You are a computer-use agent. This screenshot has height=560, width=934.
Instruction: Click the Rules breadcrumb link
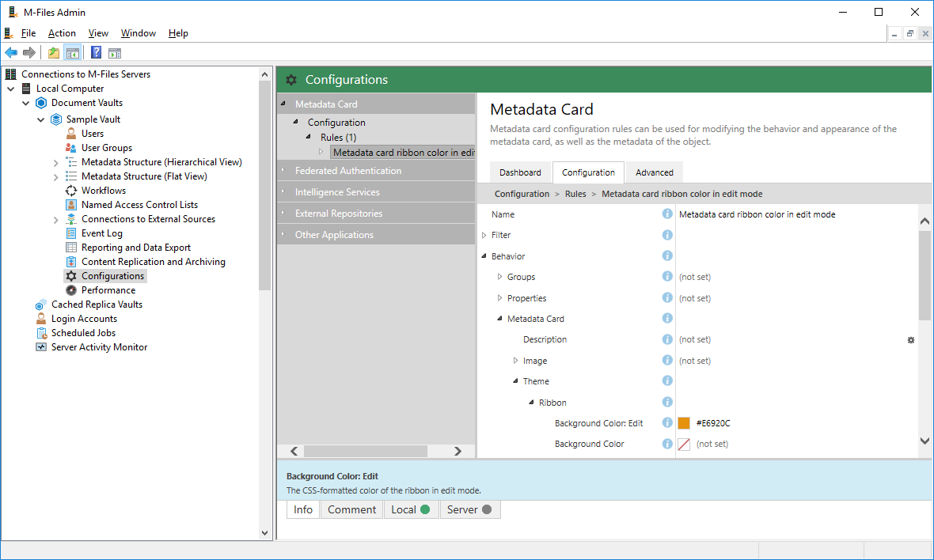(x=575, y=194)
